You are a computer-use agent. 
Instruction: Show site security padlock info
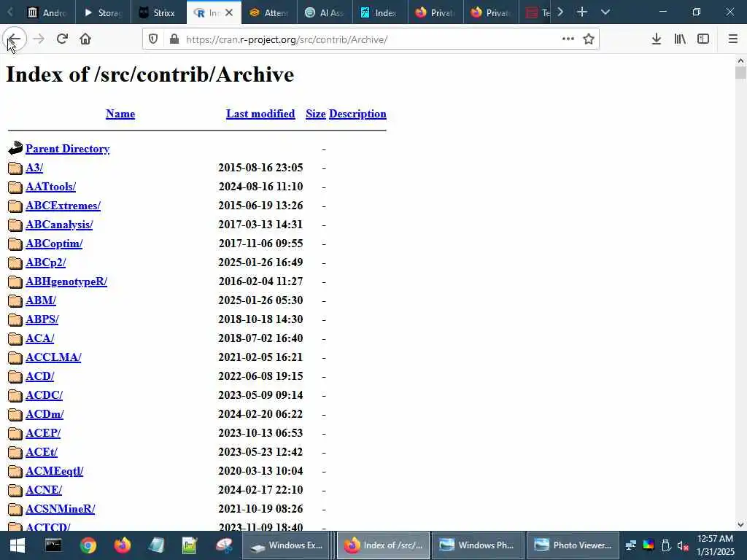coord(174,39)
